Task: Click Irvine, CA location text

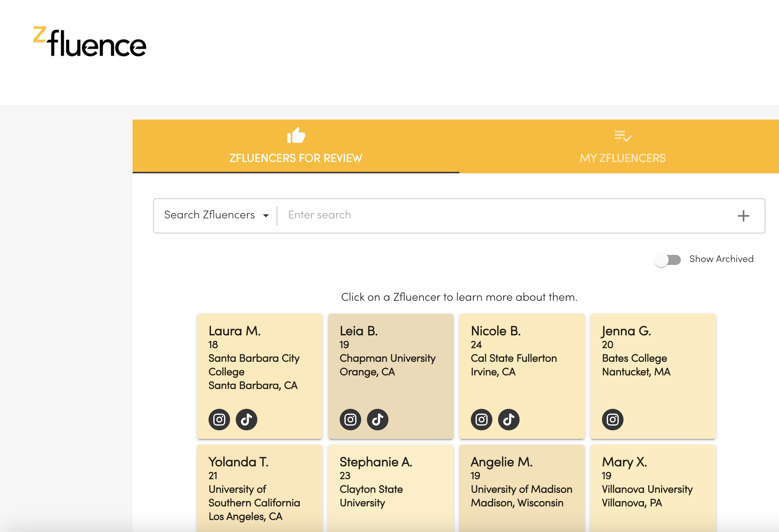Action: coord(493,372)
